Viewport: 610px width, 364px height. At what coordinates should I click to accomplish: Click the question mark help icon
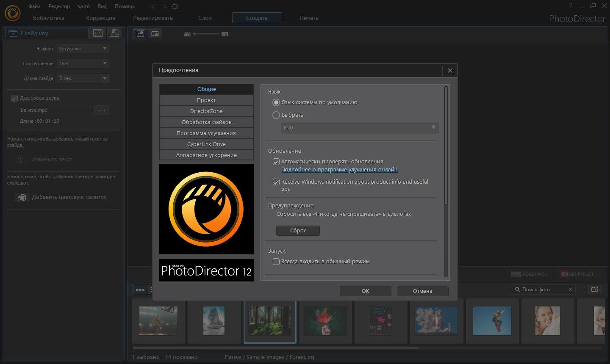[571, 6]
